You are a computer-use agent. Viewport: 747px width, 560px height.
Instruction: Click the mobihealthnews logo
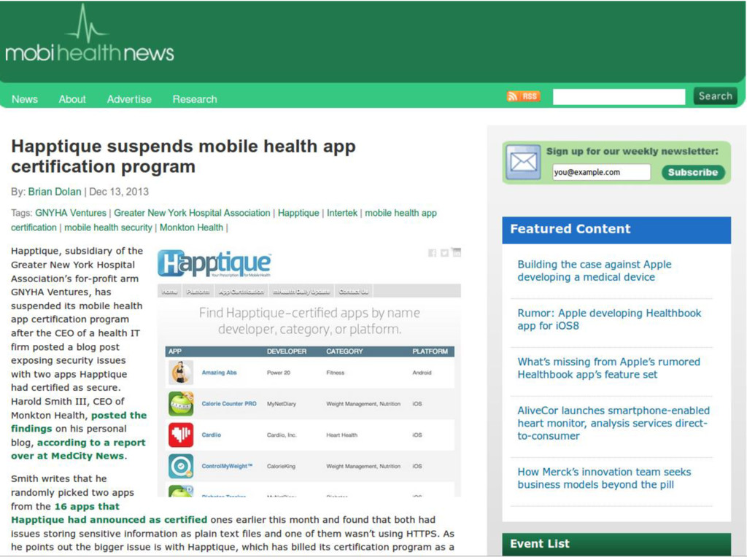(90, 34)
